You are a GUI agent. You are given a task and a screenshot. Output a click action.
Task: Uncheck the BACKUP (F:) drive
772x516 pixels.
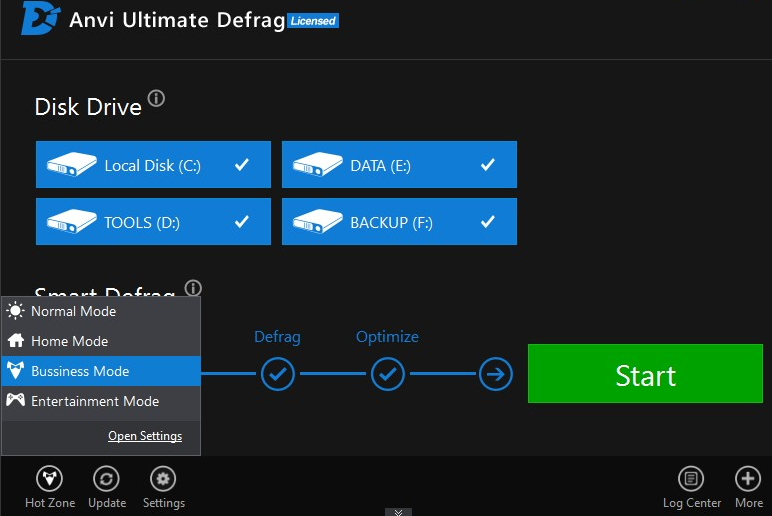tap(399, 222)
